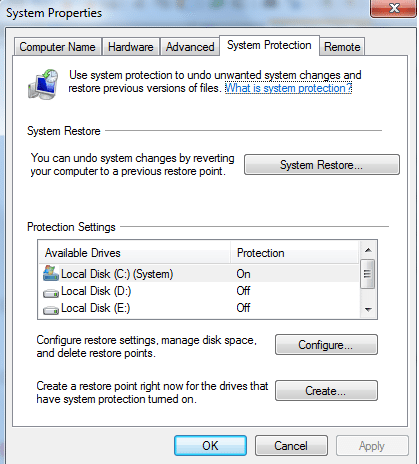419x464 pixels.
Task: Click the Local Disk (E:) drive icon
Action: coord(51,310)
